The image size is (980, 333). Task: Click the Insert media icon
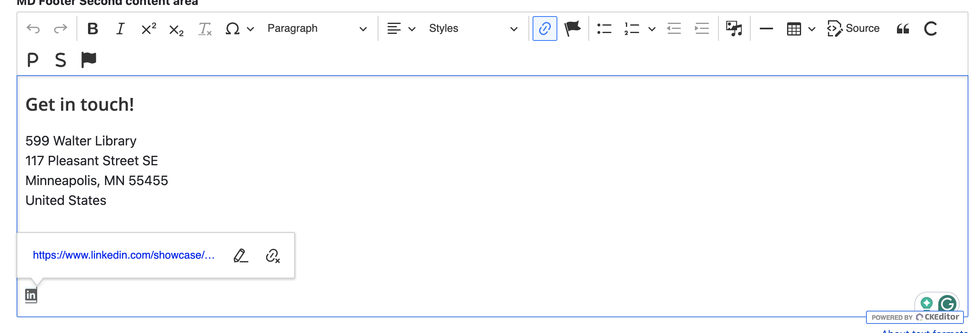coord(734,29)
